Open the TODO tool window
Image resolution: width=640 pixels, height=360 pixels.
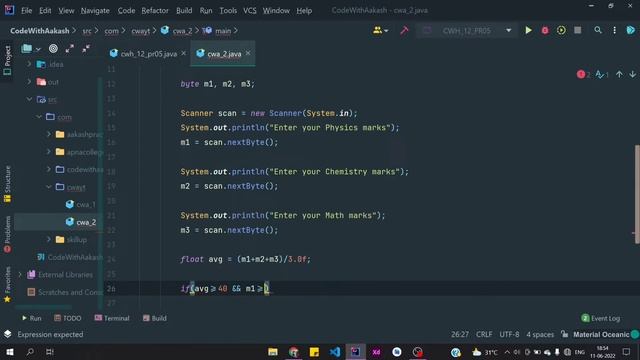pyautogui.click(x=68, y=318)
